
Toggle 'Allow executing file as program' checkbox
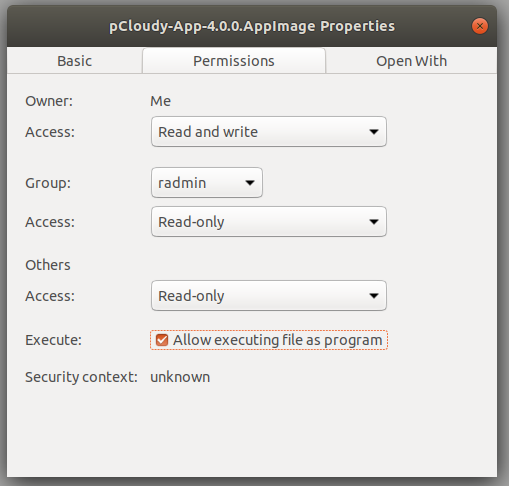[x=162, y=340]
